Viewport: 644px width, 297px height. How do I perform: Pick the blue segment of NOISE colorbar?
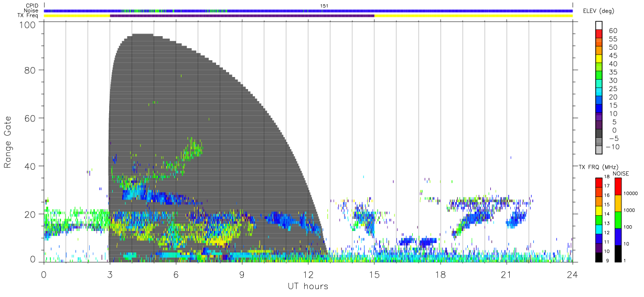618,236
